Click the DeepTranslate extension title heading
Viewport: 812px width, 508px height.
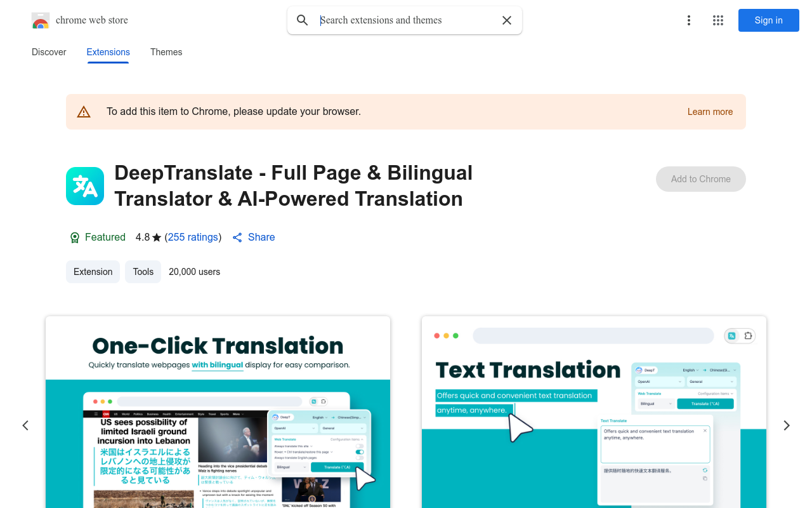[x=294, y=185]
